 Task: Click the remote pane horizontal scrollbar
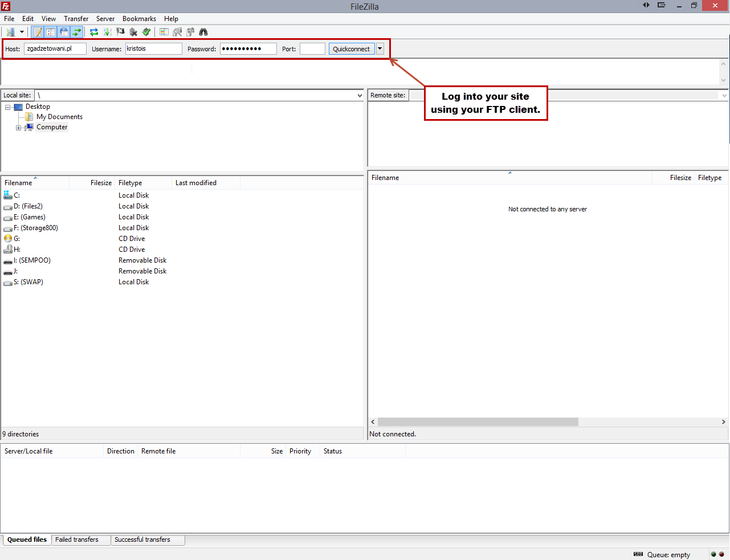tap(478, 422)
